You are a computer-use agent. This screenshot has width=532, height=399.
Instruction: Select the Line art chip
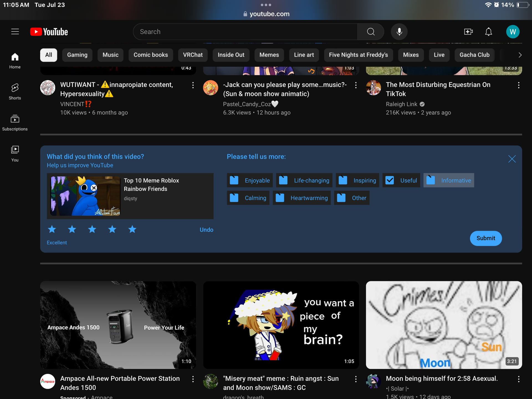point(304,55)
